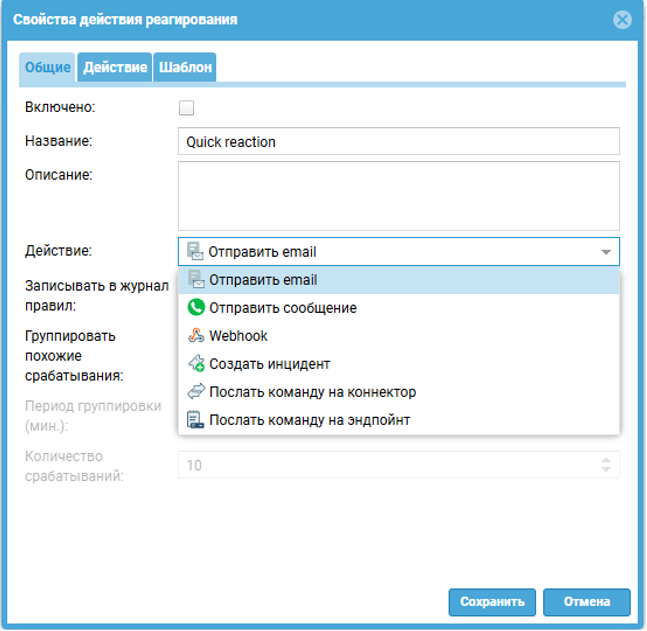Click the Количество срабатываний spinner arrows
This screenshot has width=647, height=631.
pyautogui.click(x=606, y=465)
